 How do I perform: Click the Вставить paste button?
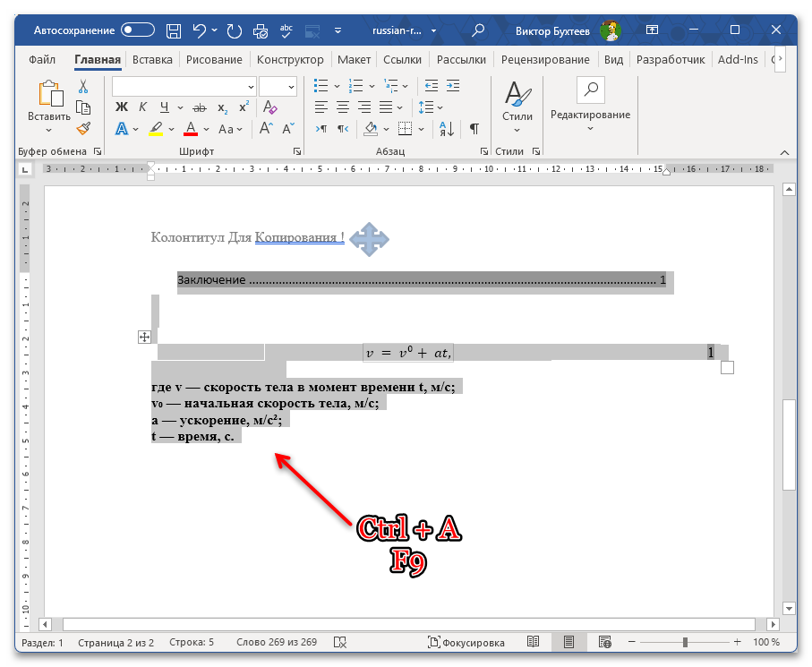[x=50, y=100]
